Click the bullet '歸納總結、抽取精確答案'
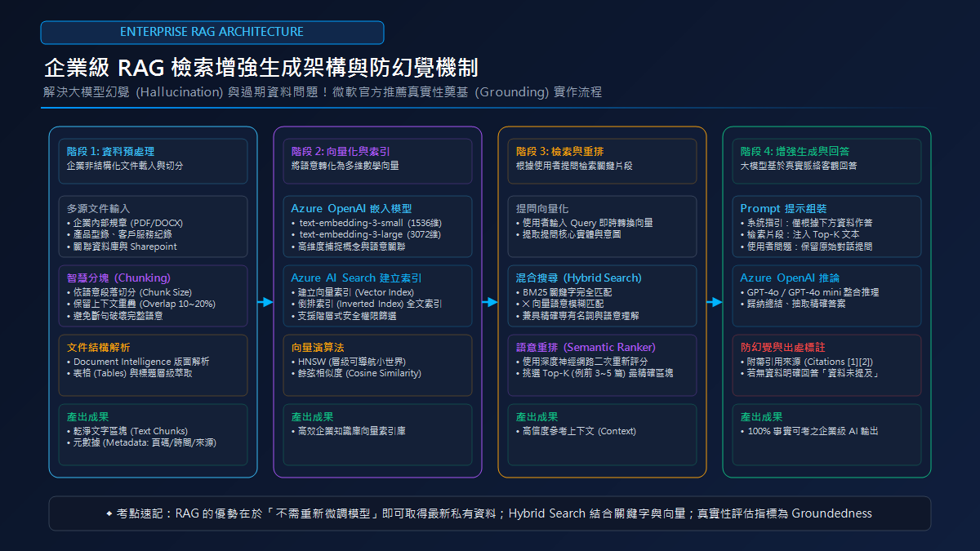The height and width of the screenshot is (551, 980). (798, 304)
